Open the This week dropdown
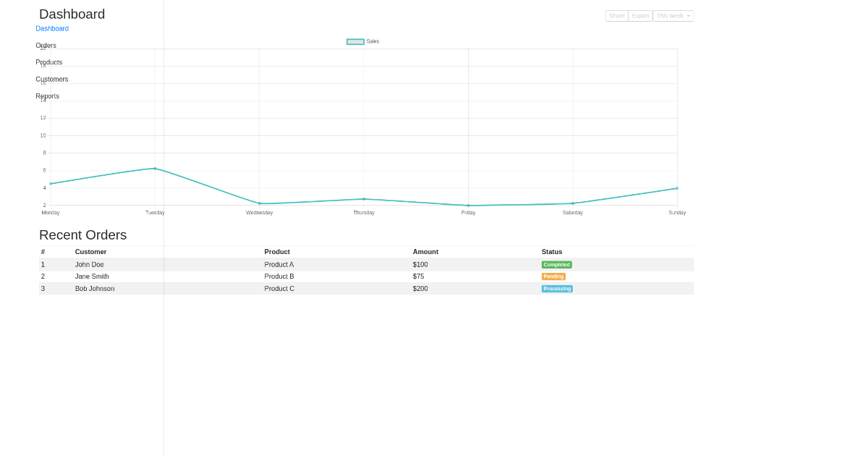This screenshot has height=456, width=868. click(x=673, y=16)
